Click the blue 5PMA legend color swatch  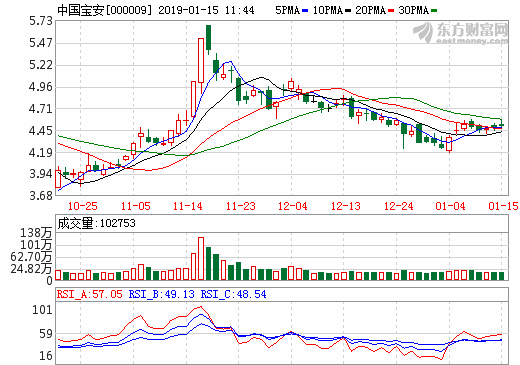[305, 11]
